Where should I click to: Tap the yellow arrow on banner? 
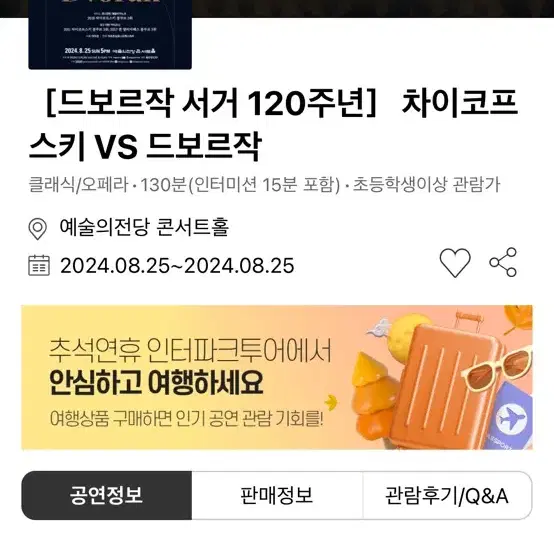coord(331,402)
